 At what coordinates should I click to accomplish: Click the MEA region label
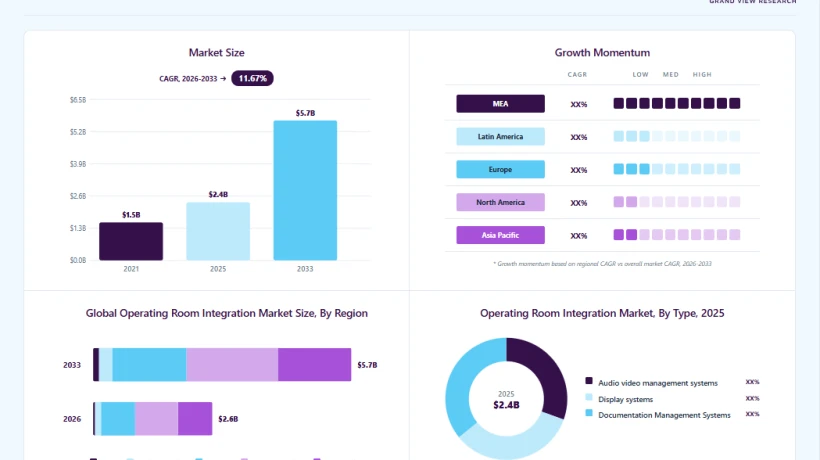[500, 104]
